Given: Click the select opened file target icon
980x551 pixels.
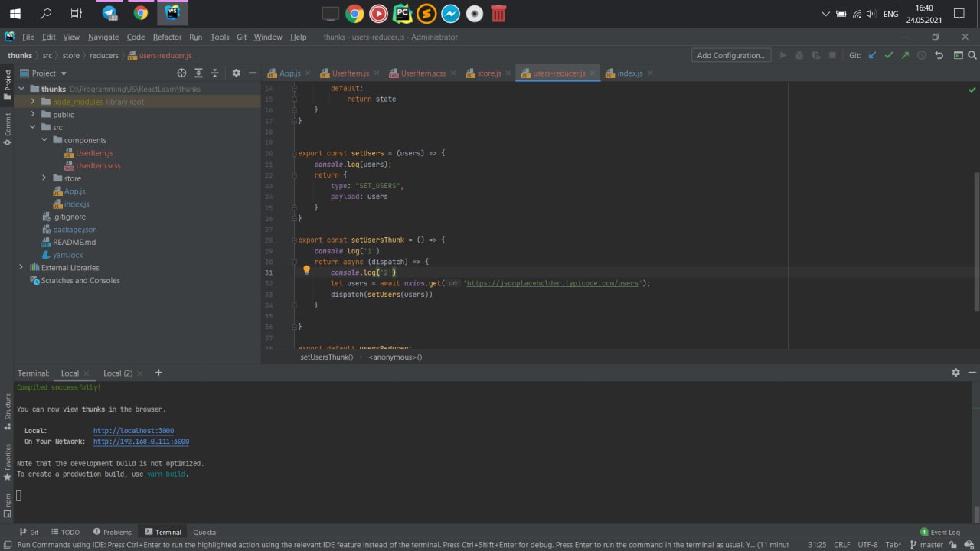Looking at the screenshot, I should point(181,73).
